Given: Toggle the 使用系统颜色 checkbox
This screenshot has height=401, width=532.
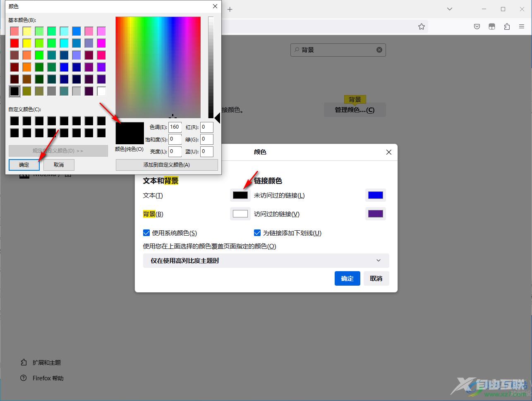Looking at the screenshot, I should [146, 233].
